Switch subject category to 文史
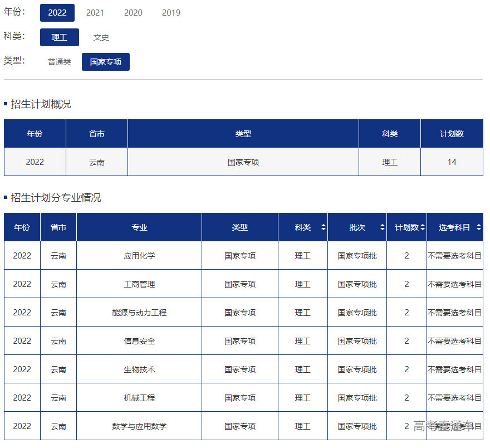490x448 pixels. coord(101,37)
